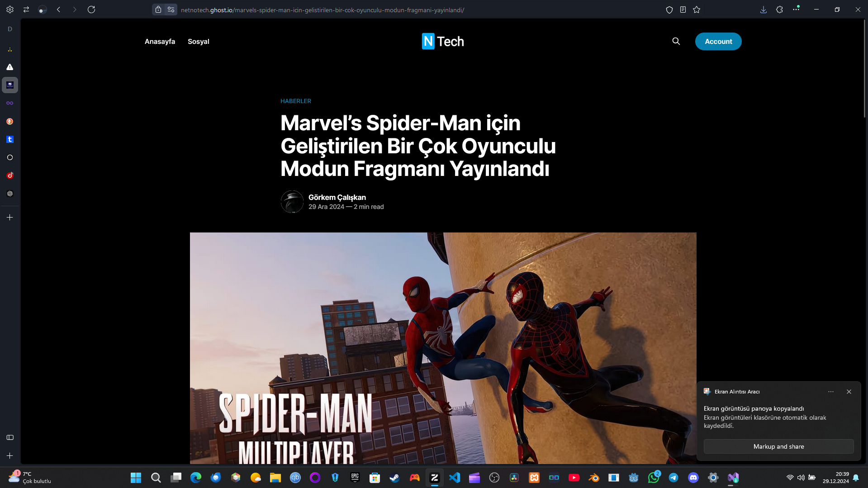
Task: Go back to the previous page
Action: tap(58, 9)
